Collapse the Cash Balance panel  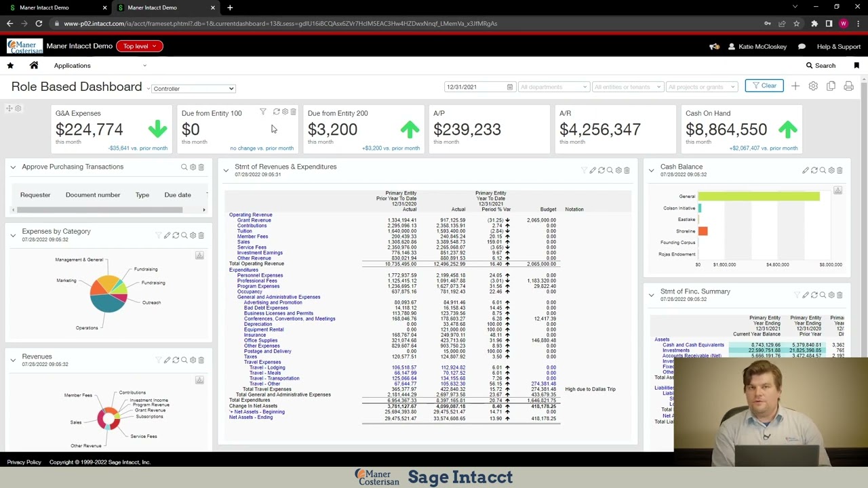coord(651,170)
